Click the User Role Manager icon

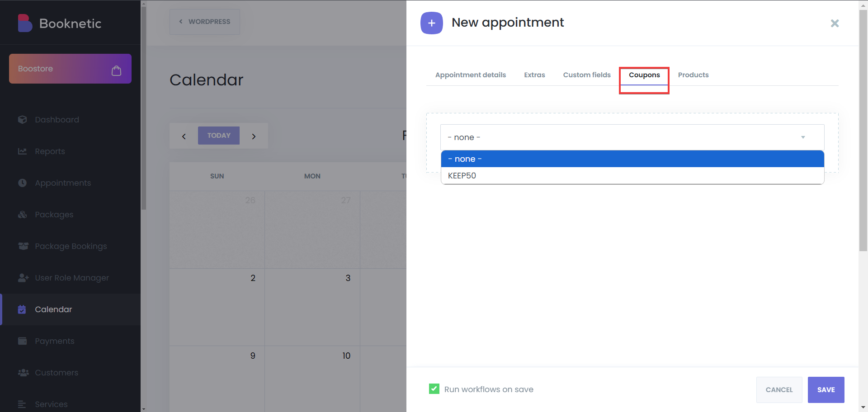pyautogui.click(x=23, y=278)
